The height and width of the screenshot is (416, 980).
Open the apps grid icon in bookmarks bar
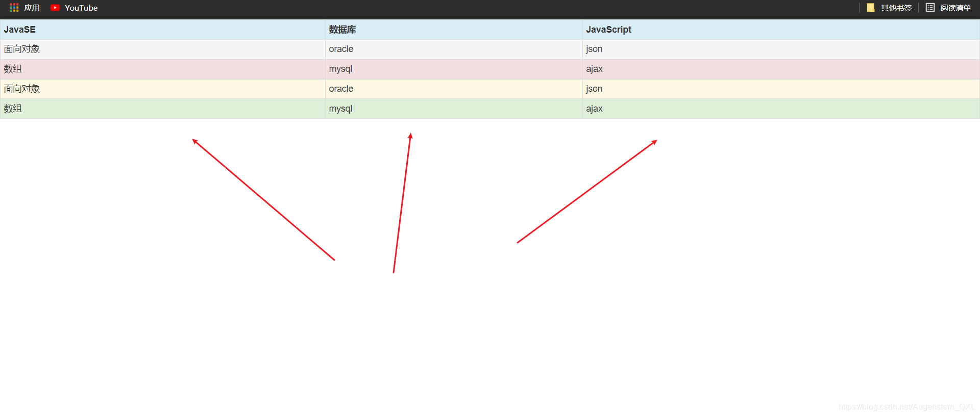(14, 8)
